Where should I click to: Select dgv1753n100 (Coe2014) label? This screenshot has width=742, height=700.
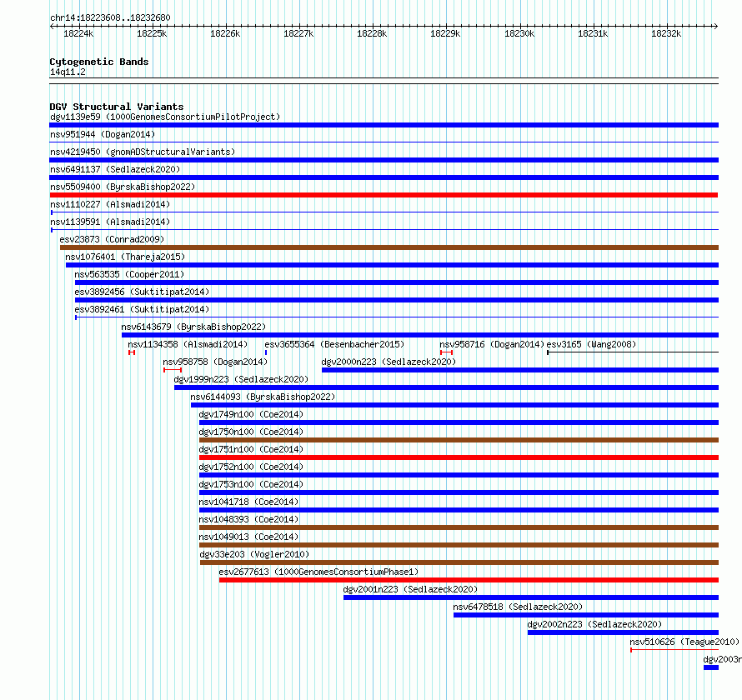coord(251,484)
